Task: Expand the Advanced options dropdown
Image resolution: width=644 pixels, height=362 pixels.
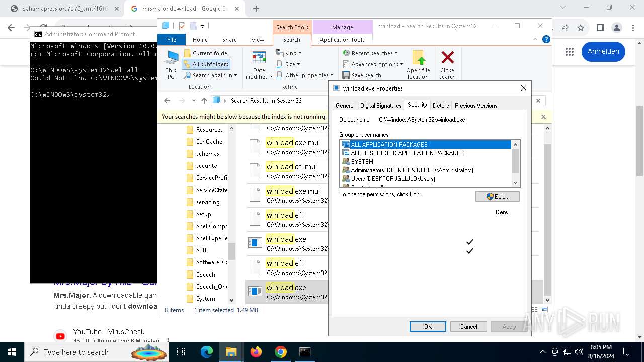Action: (373, 64)
